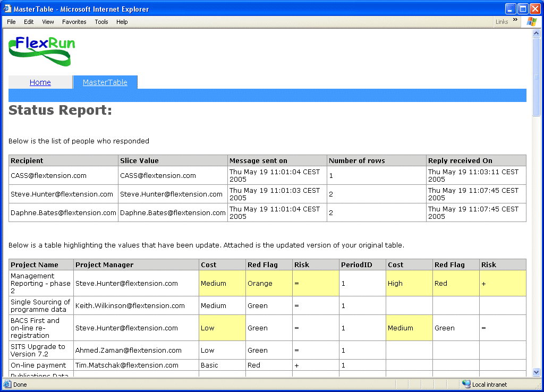
Task: Click Ahmed.Zaman@flextension.com cell
Action: click(x=137, y=351)
